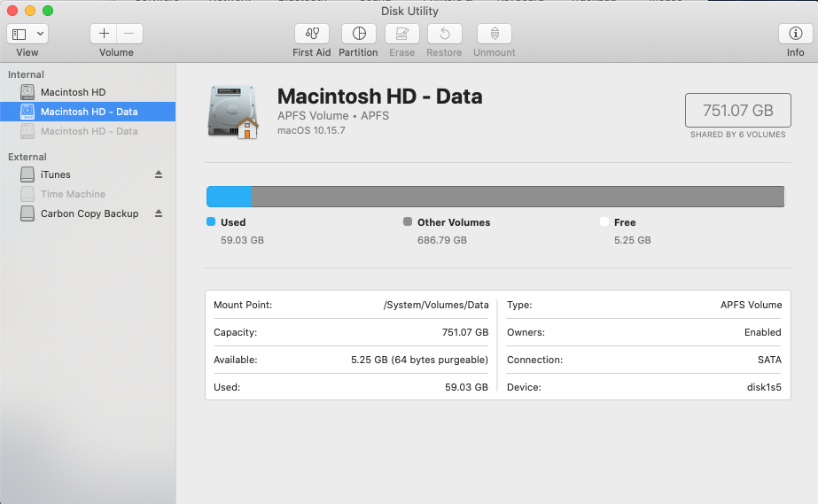The width and height of the screenshot is (818, 504).
Task: Click the 751.07 GB capacity box
Action: 737,111
